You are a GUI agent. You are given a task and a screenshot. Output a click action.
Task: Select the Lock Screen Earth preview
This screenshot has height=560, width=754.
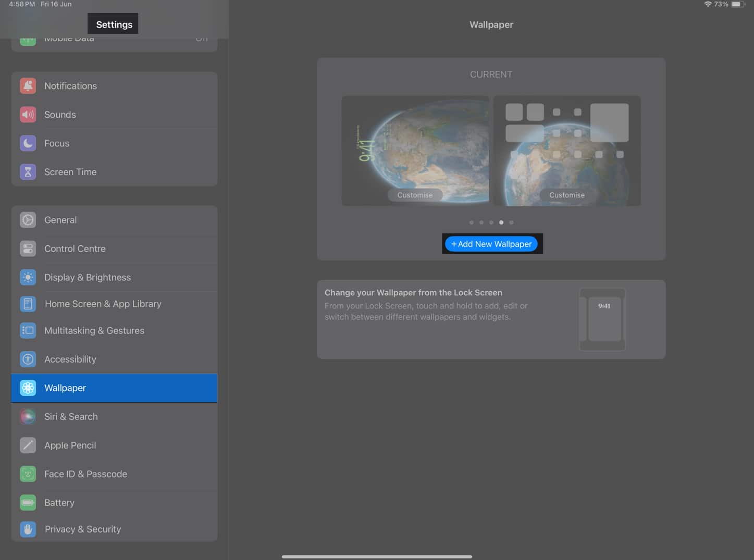415,151
